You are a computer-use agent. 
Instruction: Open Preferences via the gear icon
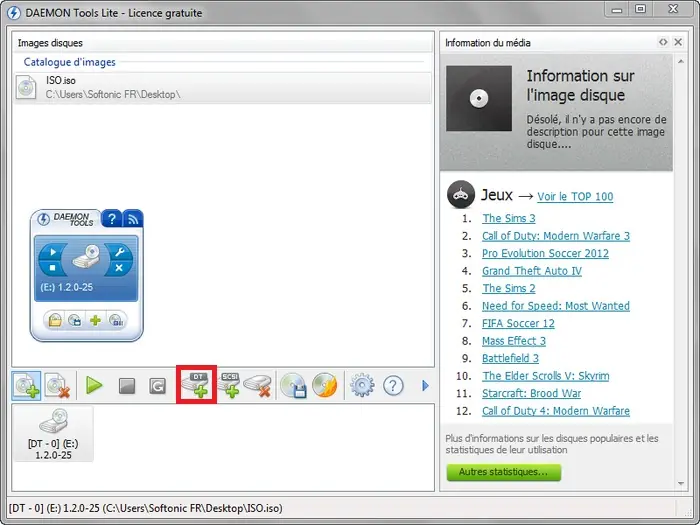pos(362,385)
